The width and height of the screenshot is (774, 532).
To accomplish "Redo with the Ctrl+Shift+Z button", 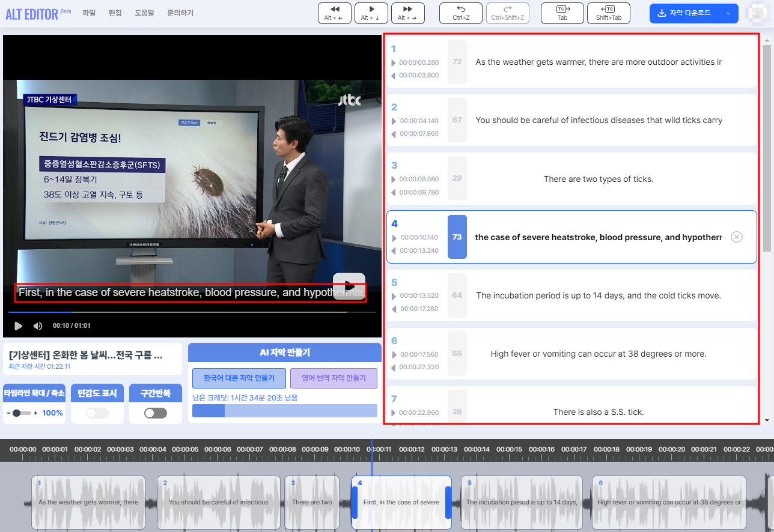I will tap(508, 13).
